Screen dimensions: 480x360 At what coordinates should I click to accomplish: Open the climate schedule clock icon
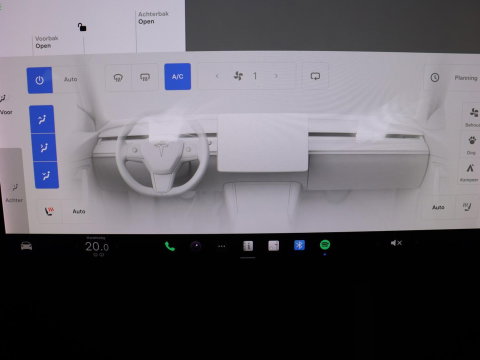435,78
